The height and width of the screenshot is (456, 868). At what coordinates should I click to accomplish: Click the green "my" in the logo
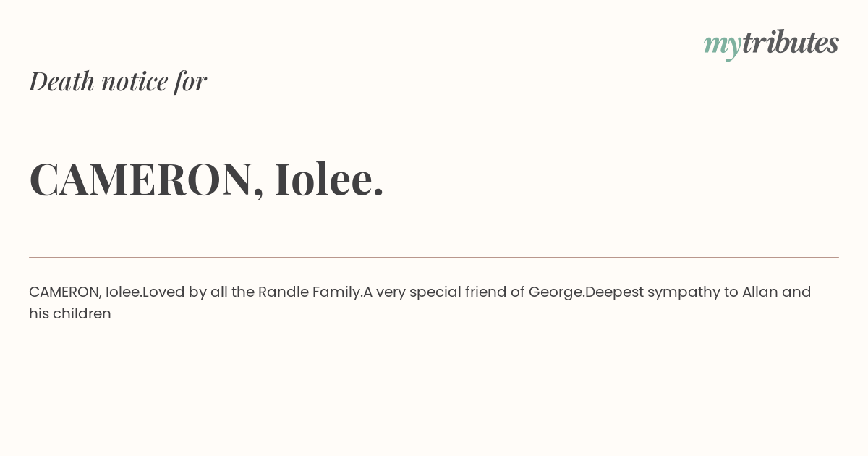point(722,44)
